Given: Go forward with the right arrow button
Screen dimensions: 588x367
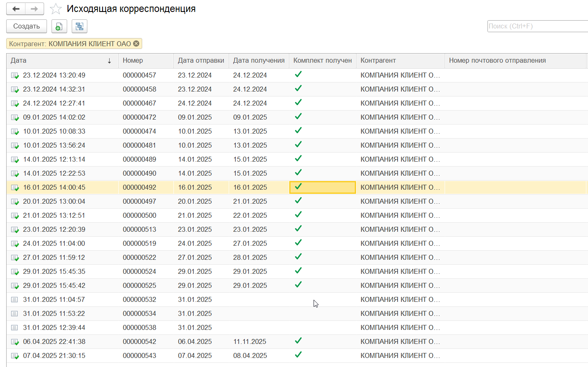Looking at the screenshot, I should coord(35,9).
